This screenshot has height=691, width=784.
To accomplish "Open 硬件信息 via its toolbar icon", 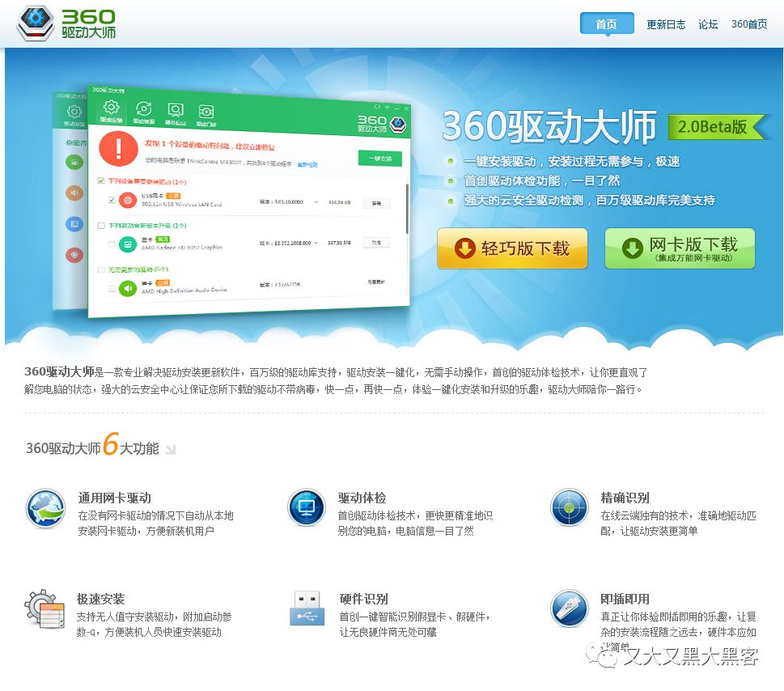I will tap(176, 109).
